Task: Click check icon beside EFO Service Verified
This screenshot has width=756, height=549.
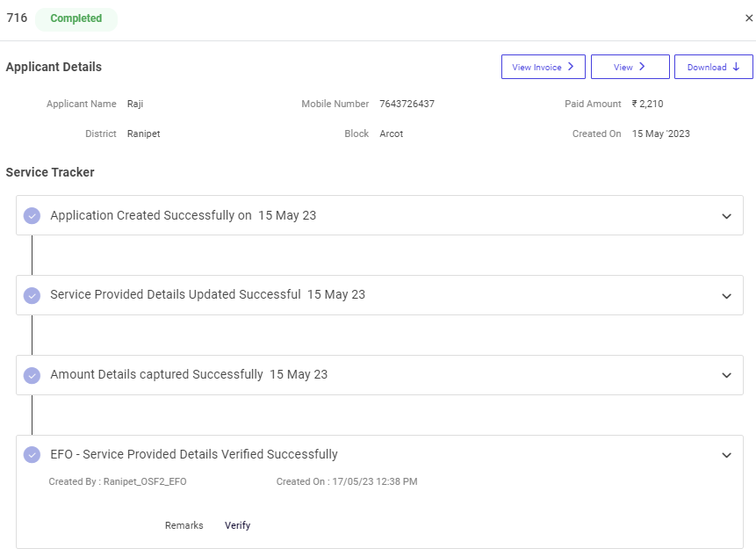Action: click(x=32, y=455)
